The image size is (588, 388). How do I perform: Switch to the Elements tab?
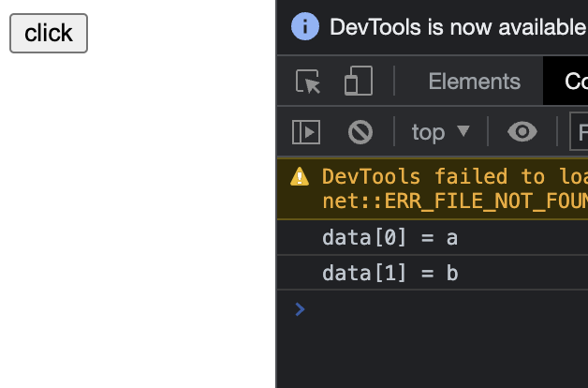tap(474, 82)
